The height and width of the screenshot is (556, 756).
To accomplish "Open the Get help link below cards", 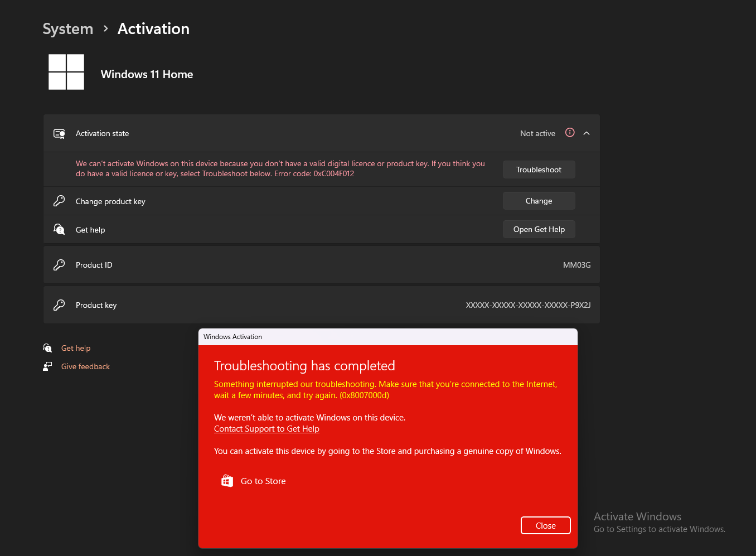I will coord(76,348).
